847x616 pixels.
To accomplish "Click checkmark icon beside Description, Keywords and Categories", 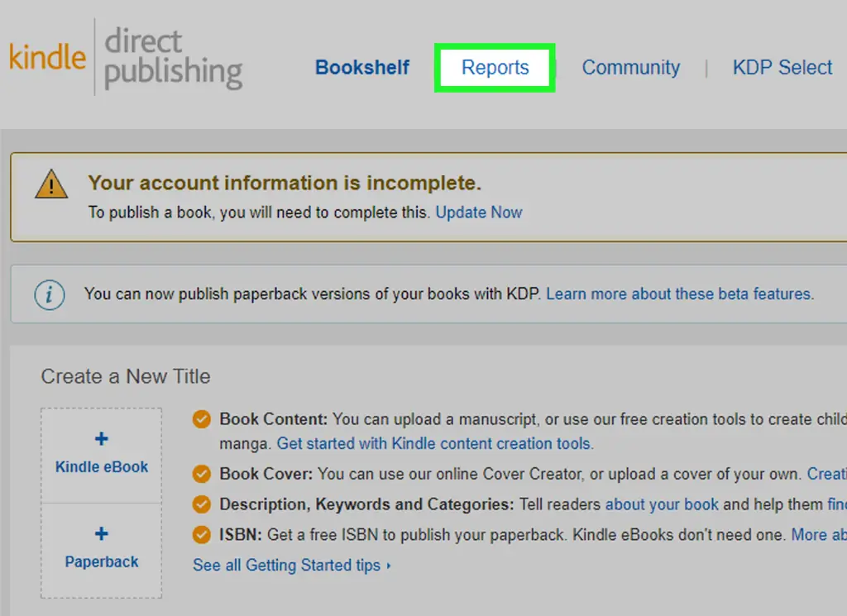I will tap(201, 504).
